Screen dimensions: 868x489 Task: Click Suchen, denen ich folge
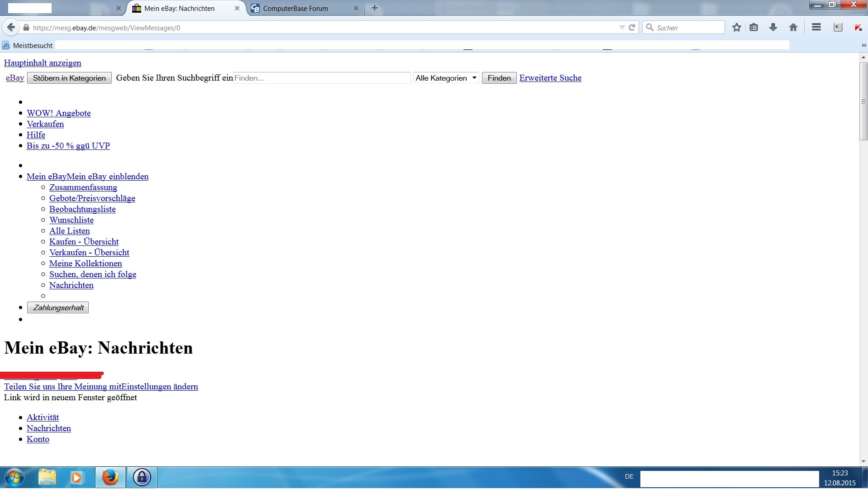(93, 274)
